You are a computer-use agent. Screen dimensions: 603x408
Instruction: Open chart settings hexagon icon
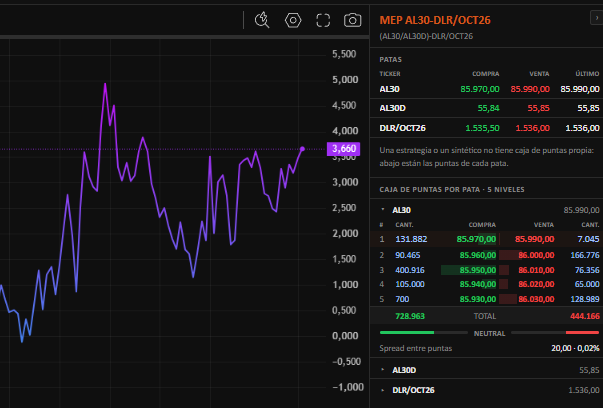[293, 20]
